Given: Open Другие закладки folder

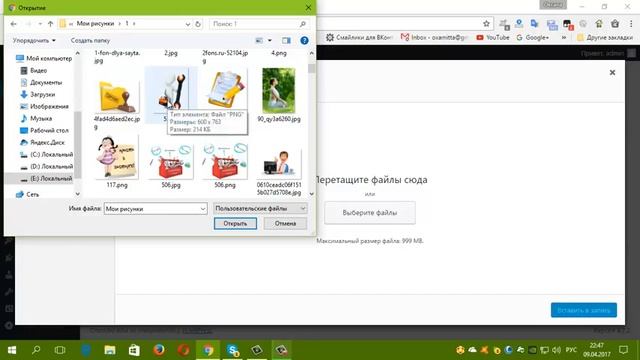Looking at the screenshot, I should [605, 38].
